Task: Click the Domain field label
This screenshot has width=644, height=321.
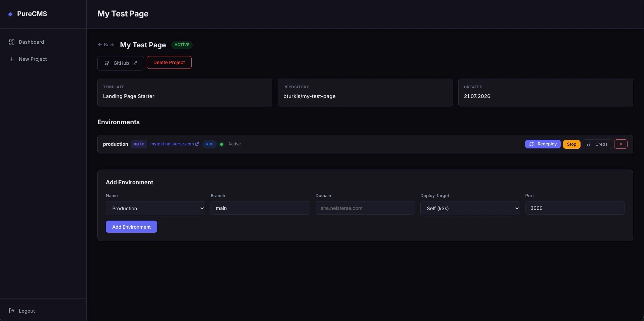Action: click(323, 195)
